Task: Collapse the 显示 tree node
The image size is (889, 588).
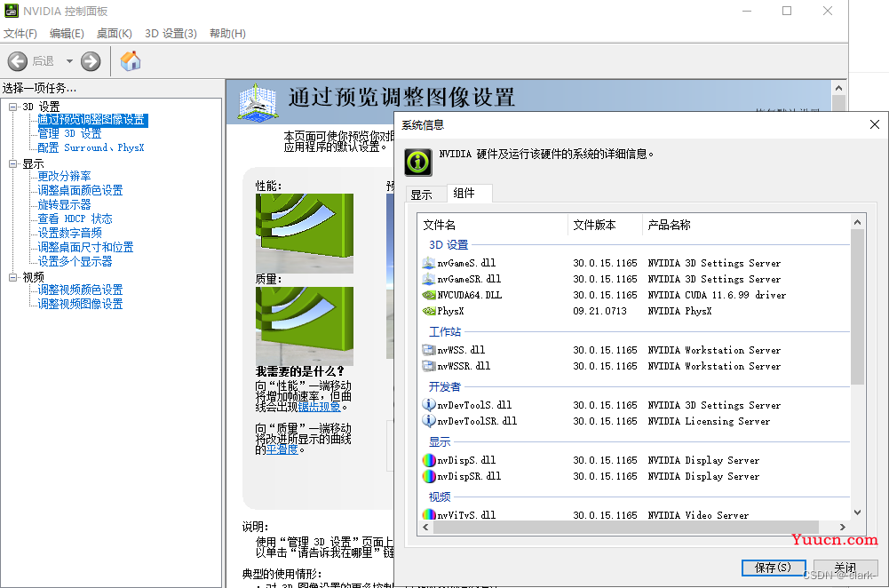Action: point(13,163)
